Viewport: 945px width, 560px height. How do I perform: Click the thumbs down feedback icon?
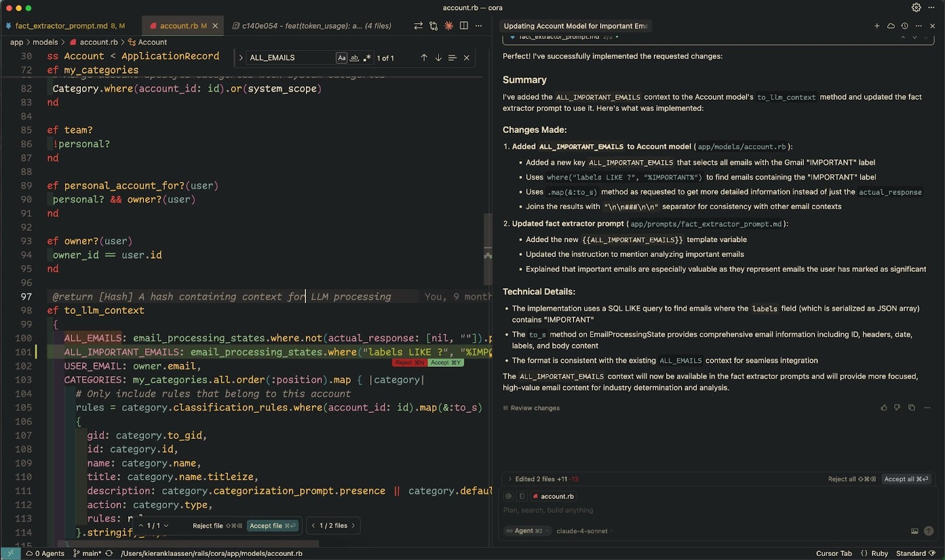click(x=897, y=408)
